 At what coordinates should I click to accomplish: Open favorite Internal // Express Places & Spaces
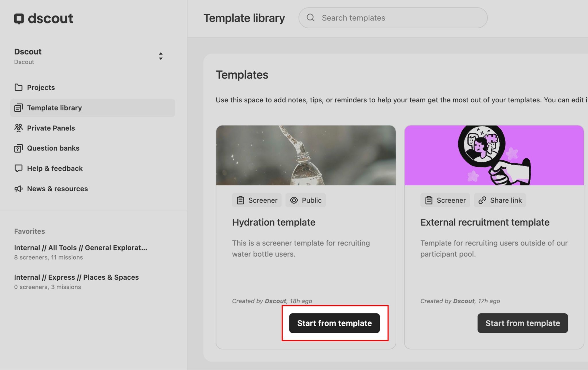(x=76, y=277)
